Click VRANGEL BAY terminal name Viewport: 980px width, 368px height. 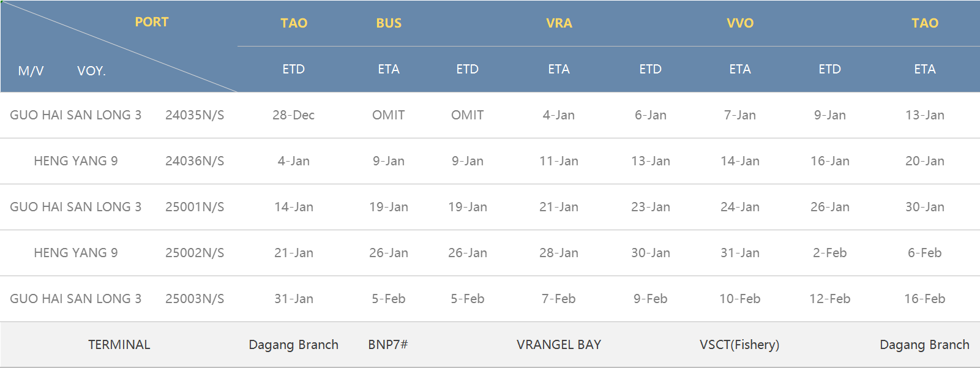click(x=559, y=345)
